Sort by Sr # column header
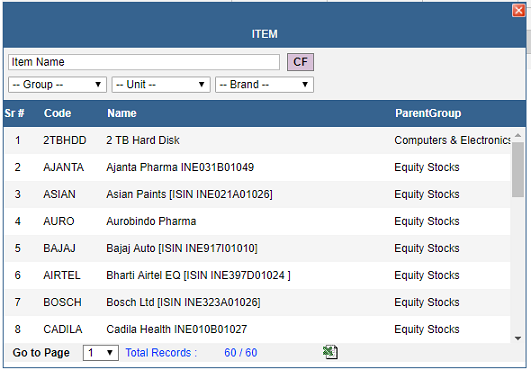This screenshot has width=531, height=370. point(15,113)
